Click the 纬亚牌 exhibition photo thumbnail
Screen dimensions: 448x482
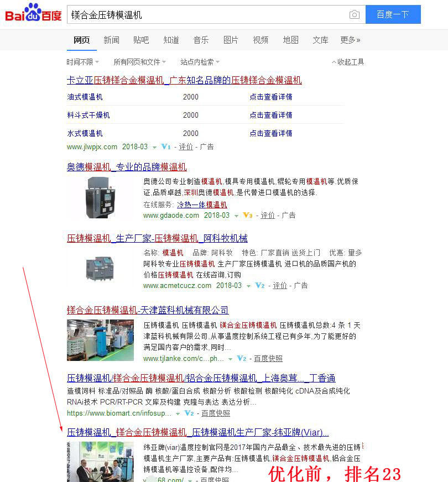tap(100, 462)
